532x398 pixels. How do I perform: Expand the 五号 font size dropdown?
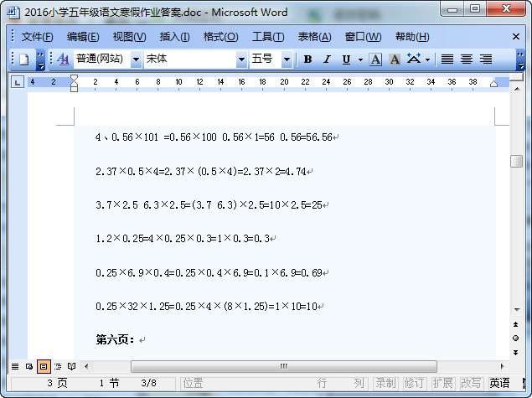[x=287, y=59]
